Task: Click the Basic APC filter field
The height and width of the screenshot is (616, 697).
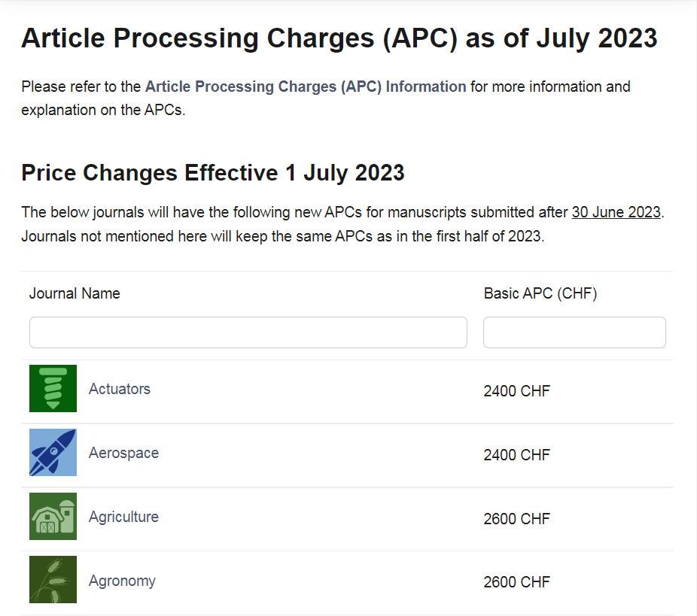Action: click(574, 332)
